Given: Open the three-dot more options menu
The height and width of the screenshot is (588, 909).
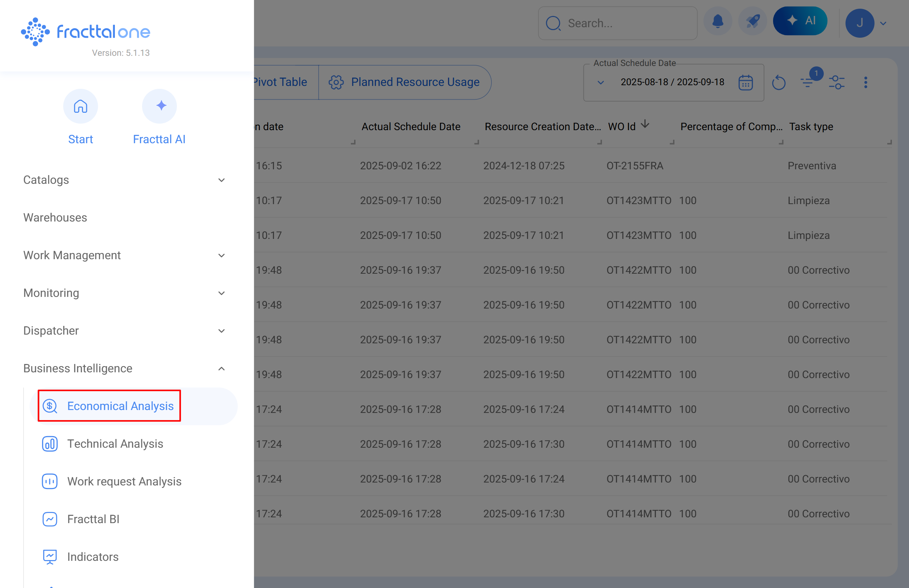Looking at the screenshot, I should pyautogui.click(x=866, y=82).
